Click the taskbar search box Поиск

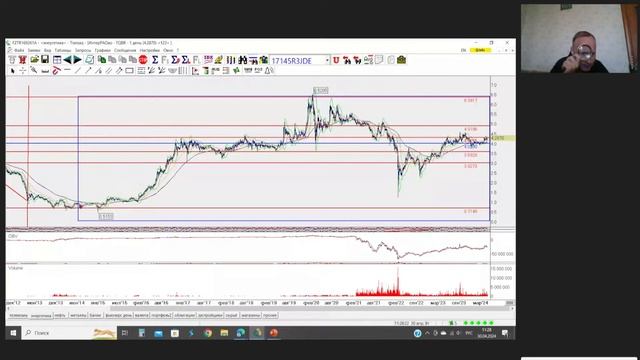[x=69, y=333]
